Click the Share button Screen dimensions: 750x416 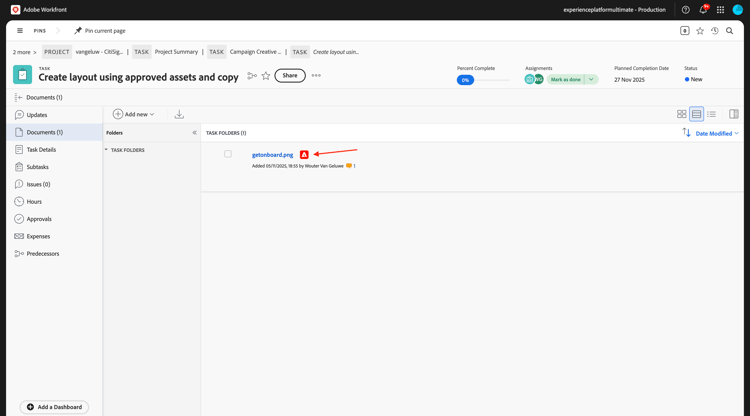290,76
